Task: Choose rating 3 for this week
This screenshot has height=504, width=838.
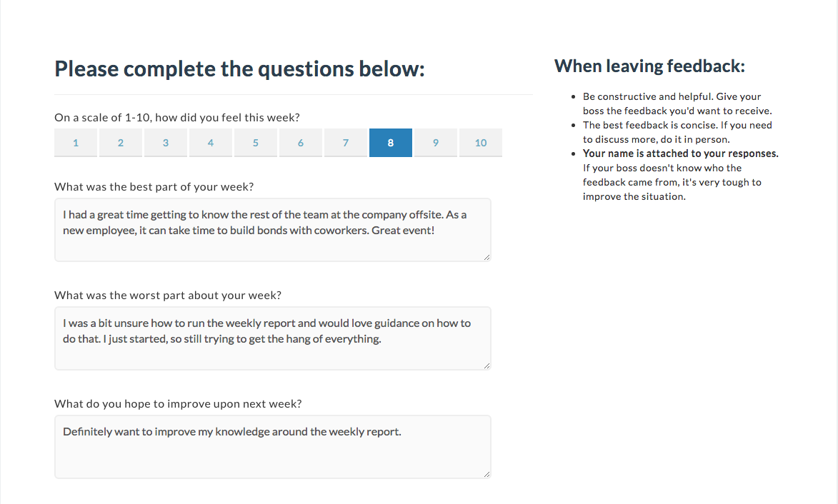Action: tap(166, 142)
